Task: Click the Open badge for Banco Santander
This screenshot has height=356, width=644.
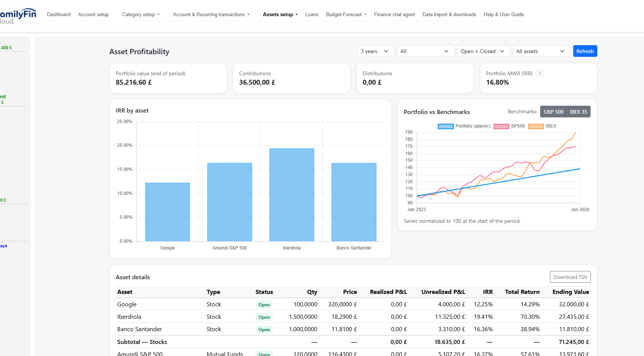Action: 264,330
